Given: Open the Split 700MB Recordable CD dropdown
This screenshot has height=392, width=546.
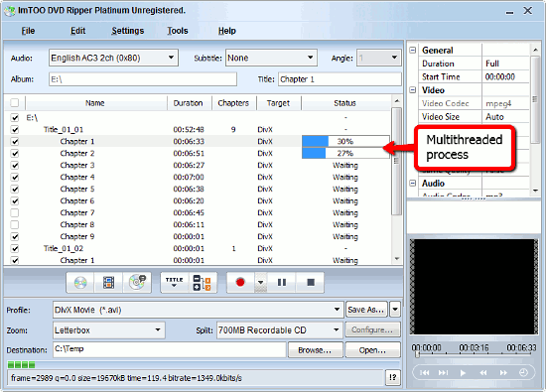Looking at the screenshot, I should [x=279, y=330].
